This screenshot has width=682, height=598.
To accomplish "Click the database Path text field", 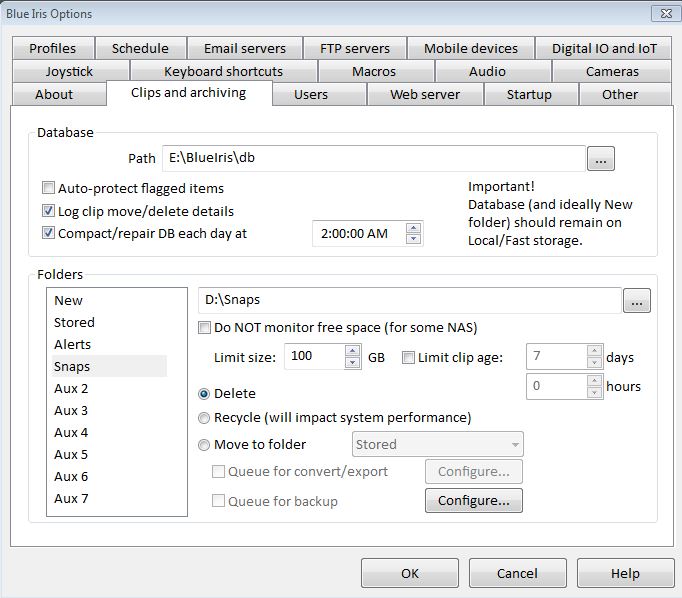I will coord(374,158).
